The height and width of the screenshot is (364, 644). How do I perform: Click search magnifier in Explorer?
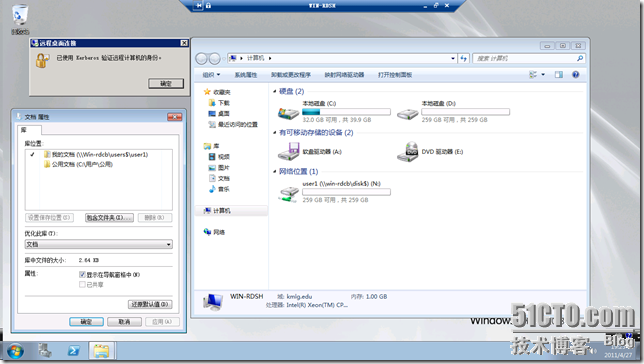pos(580,58)
